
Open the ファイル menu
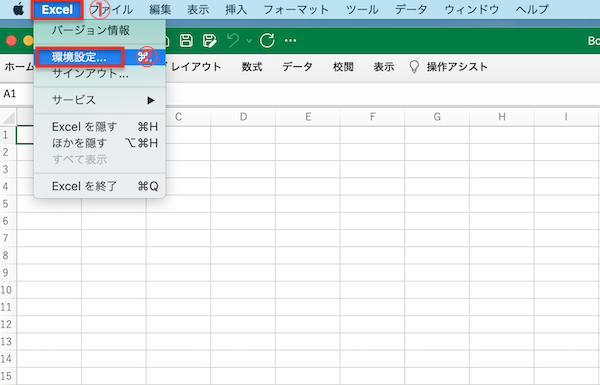(111, 10)
